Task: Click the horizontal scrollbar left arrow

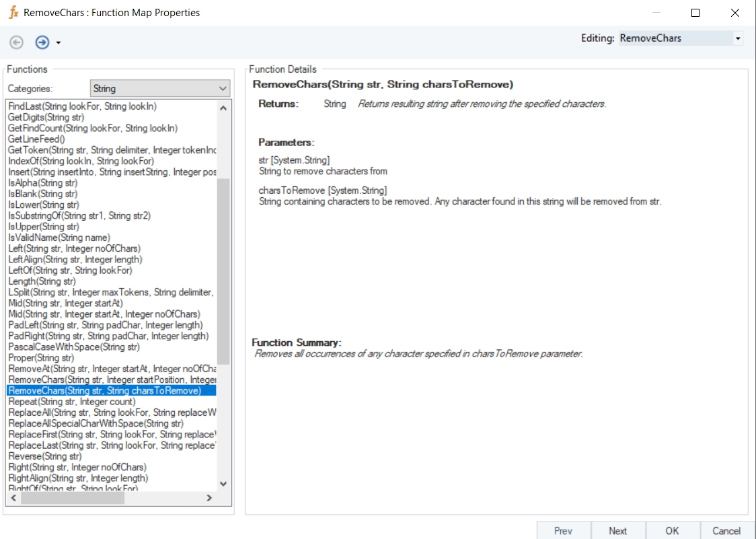Action: pos(13,498)
